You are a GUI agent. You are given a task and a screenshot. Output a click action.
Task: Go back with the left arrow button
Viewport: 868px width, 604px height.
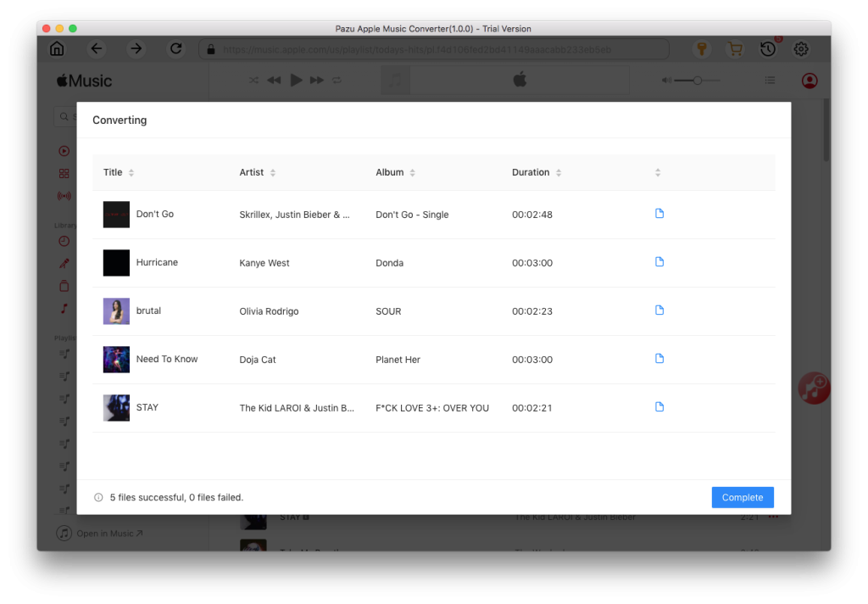click(x=97, y=48)
